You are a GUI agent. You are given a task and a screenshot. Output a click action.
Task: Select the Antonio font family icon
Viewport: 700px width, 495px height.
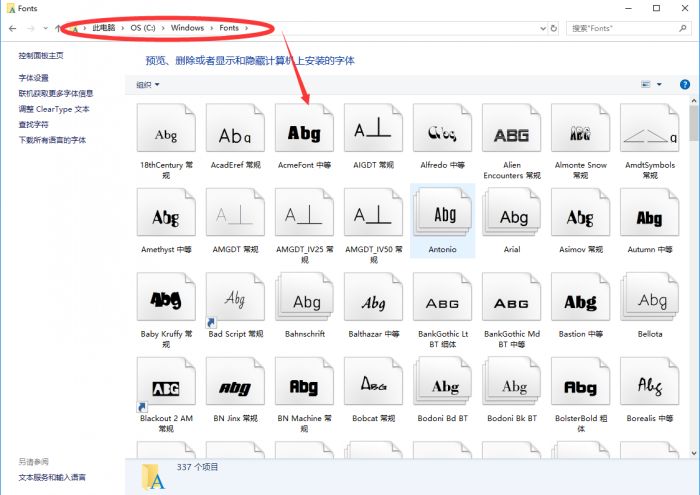[442, 212]
